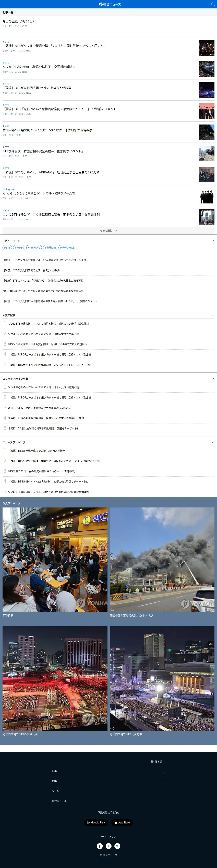The width and height of the screenshot is (217, 868).
Task: Open popular article ソウル中心部のカプセルホテルで火災 rank 2
Action: coord(44,334)
